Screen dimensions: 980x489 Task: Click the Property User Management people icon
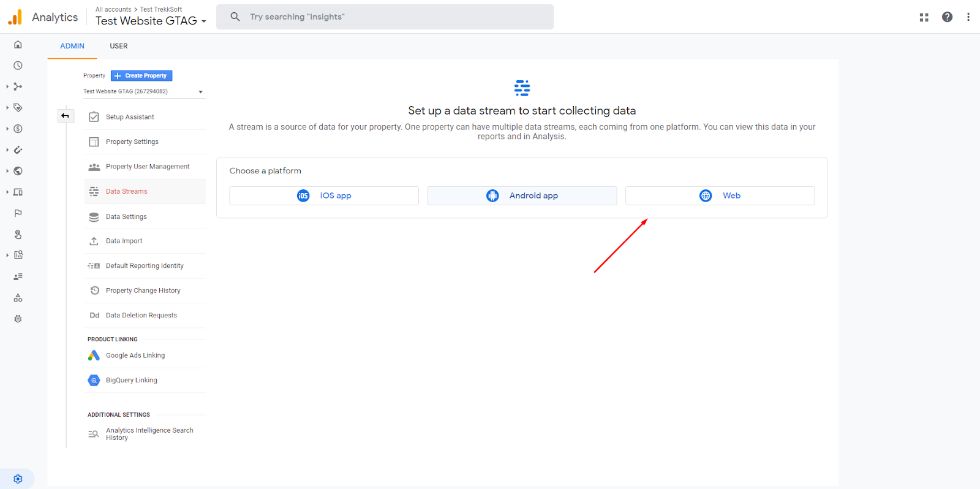[x=94, y=167]
